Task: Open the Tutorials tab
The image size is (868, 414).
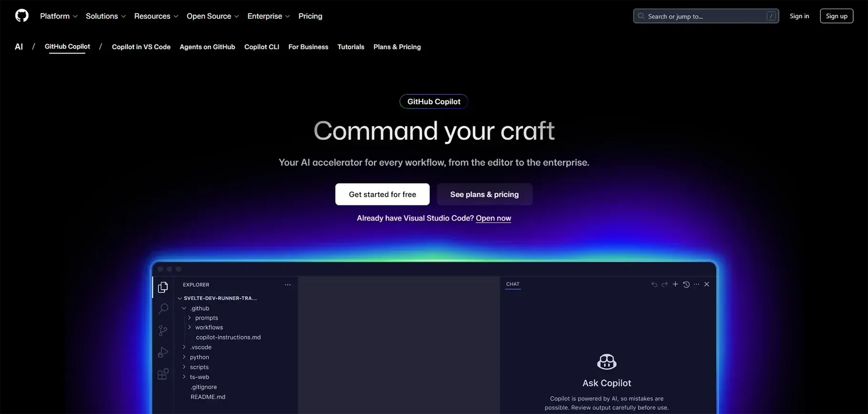Action: [x=351, y=47]
